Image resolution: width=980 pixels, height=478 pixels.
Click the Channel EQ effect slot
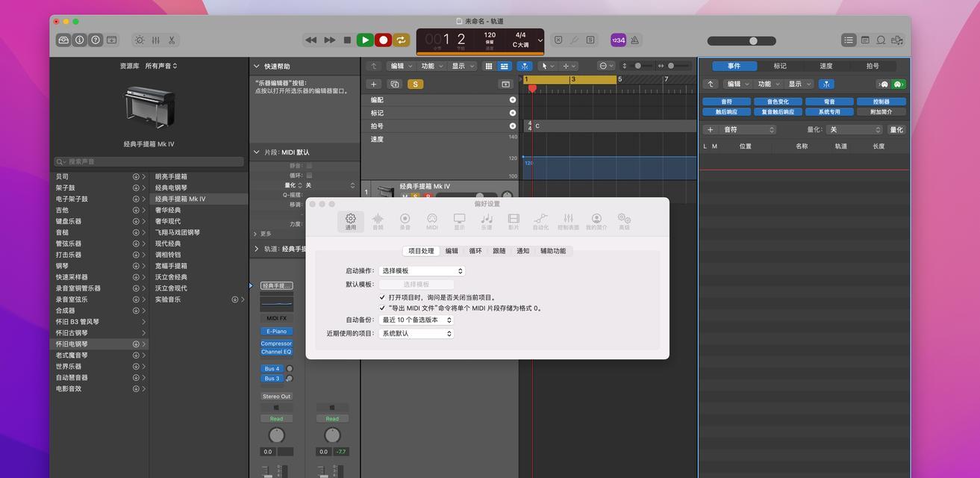point(276,352)
